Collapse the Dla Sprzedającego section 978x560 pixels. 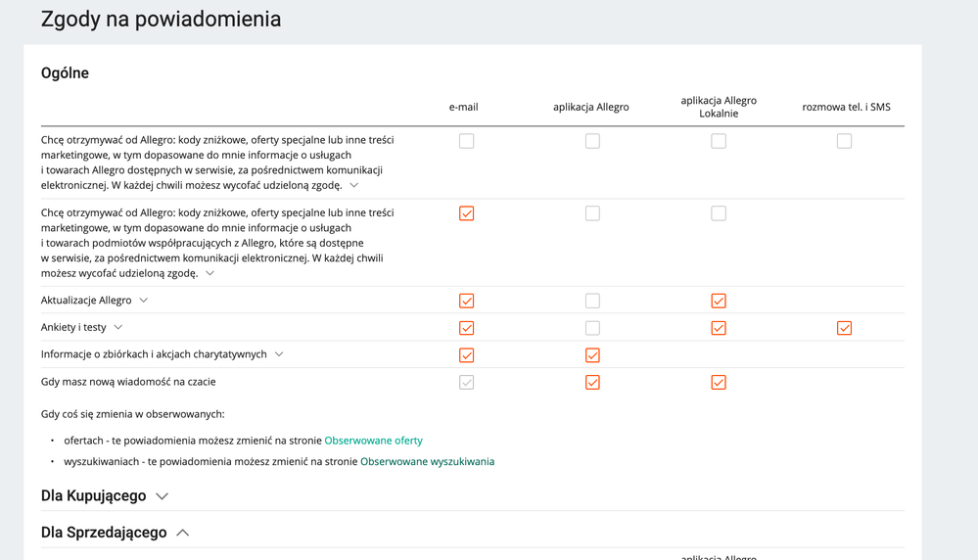point(183,533)
